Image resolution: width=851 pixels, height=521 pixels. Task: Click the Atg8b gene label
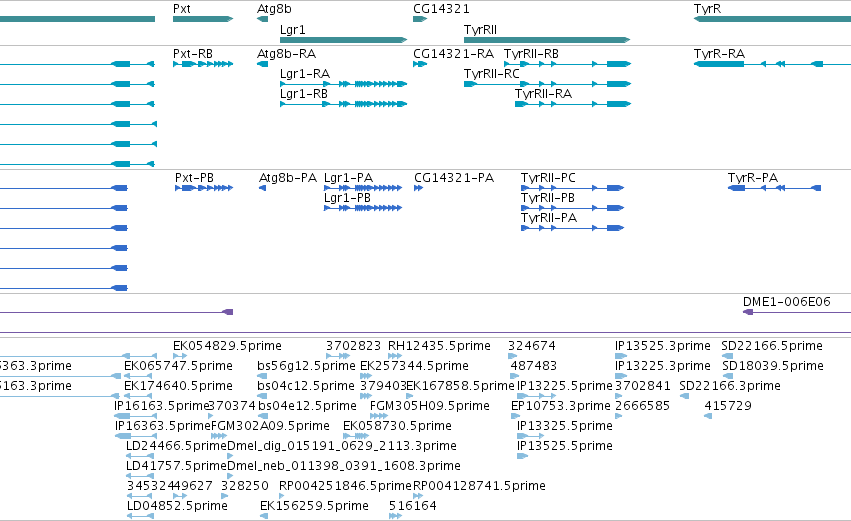pyautogui.click(x=274, y=9)
